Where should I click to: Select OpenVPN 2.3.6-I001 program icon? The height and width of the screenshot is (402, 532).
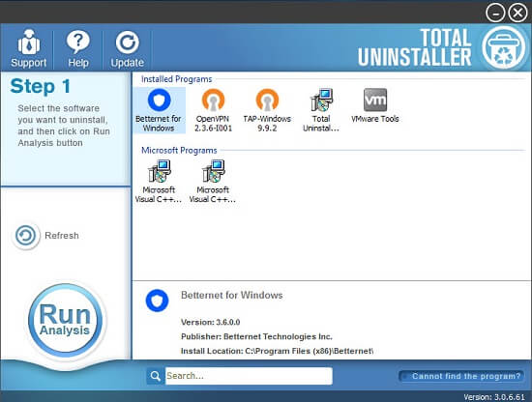point(213,110)
